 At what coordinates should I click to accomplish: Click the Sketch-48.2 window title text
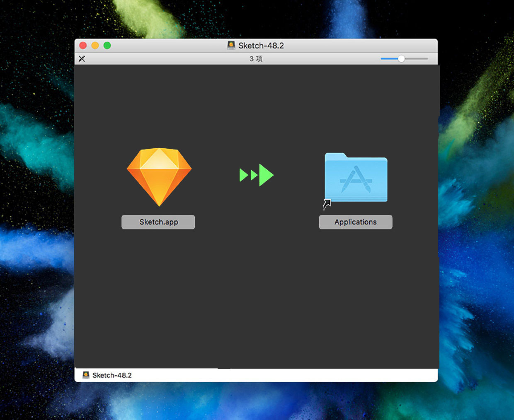(x=261, y=46)
